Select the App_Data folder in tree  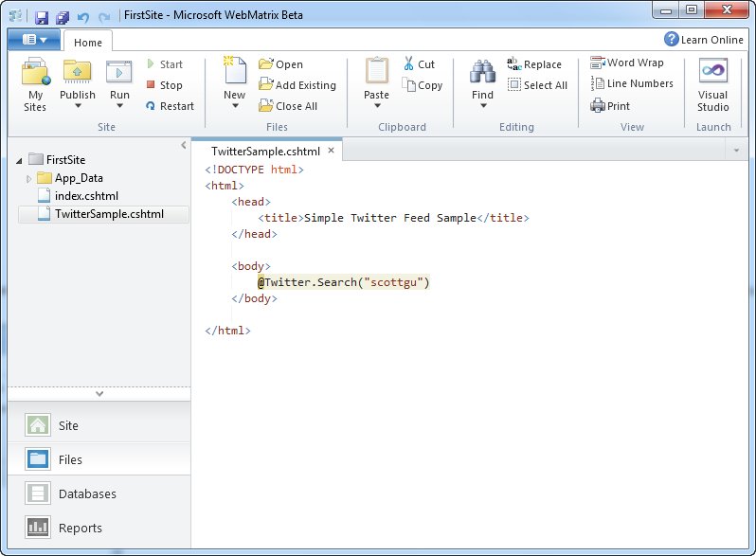point(70,178)
